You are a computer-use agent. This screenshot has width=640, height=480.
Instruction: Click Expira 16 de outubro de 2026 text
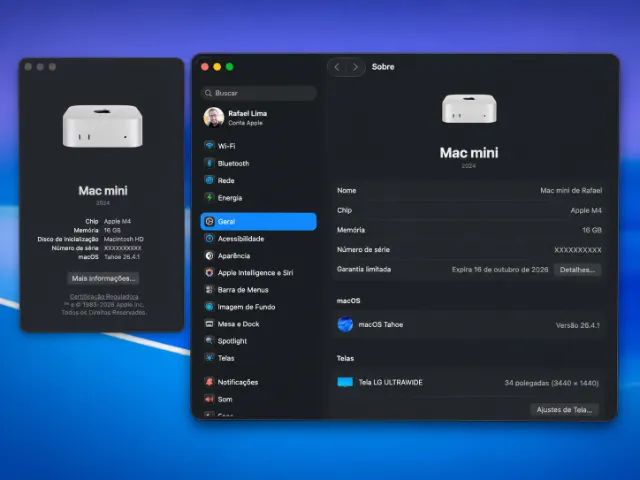(x=500, y=270)
